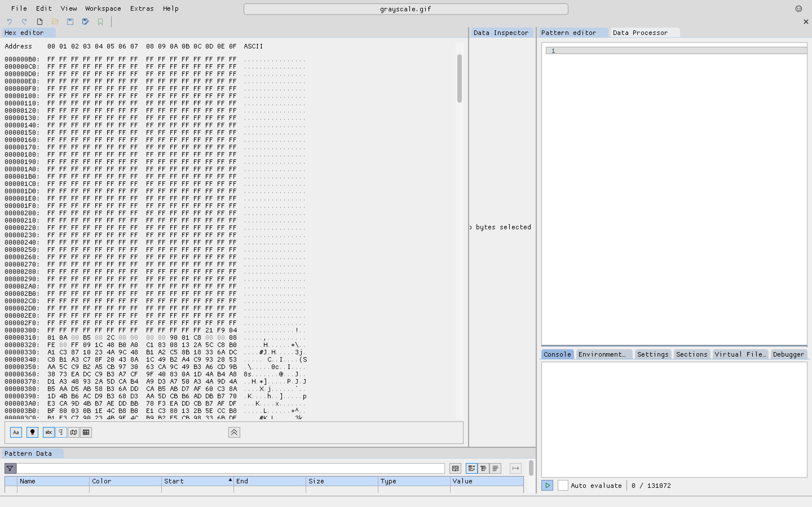Viewport: 812px width, 507px height.
Task: Click the lightbulb highlight button in hex editor footer
Action: pyautogui.click(x=32, y=432)
